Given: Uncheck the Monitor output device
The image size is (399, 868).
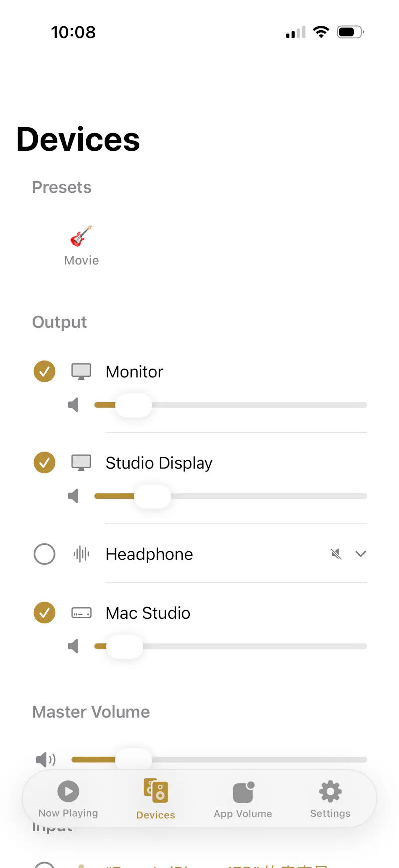Looking at the screenshot, I should click(44, 371).
